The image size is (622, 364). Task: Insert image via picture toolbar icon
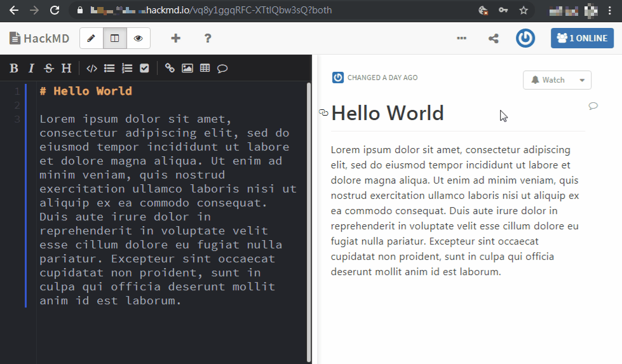click(x=187, y=68)
